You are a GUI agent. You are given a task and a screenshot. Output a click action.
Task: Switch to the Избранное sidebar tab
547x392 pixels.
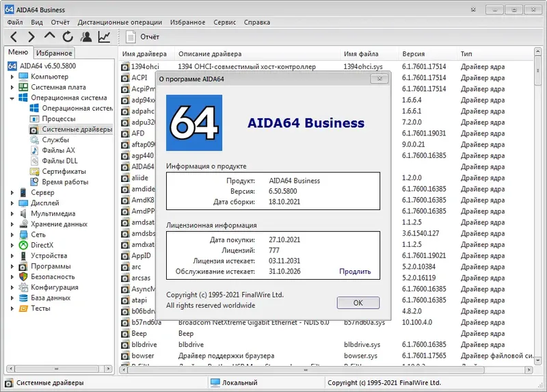(x=54, y=53)
